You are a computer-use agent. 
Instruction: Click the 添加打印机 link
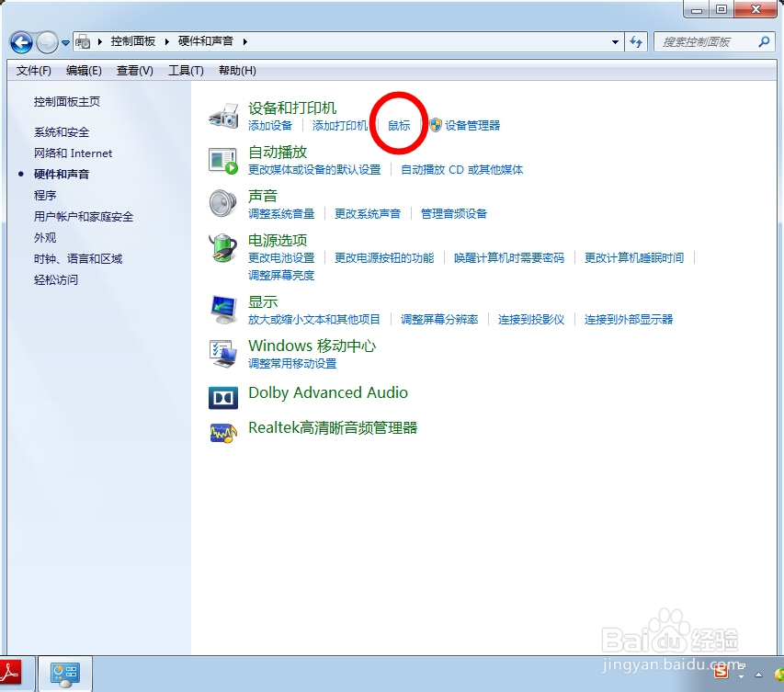[x=340, y=126]
